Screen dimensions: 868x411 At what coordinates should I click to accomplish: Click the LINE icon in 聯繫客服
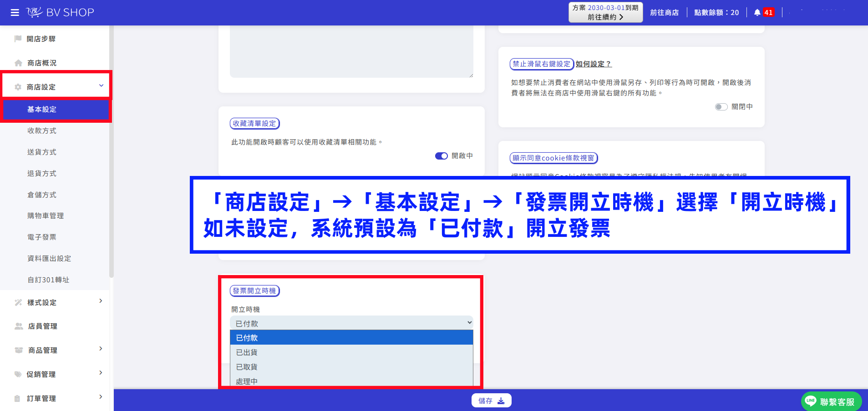(x=811, y=401)
